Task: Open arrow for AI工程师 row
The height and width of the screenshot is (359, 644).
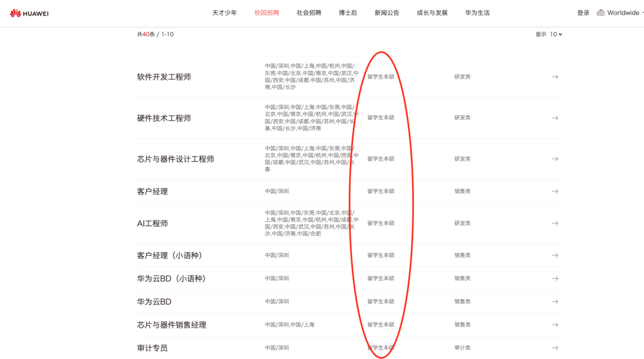Action: click(x=555, y=224)
